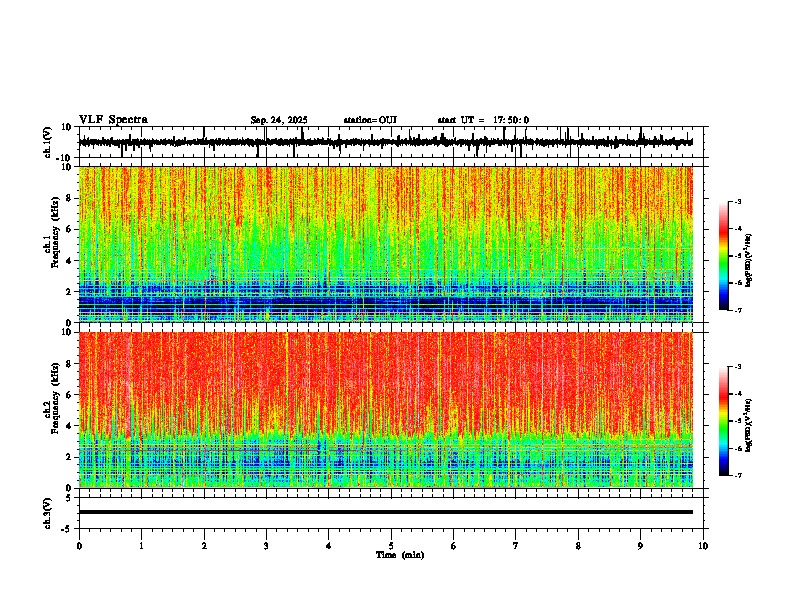Viewport: 792px width, 612px height.
Task: Click the ch.2 colorbar log(PSD) unit label
Action: (x=749, y=425)
